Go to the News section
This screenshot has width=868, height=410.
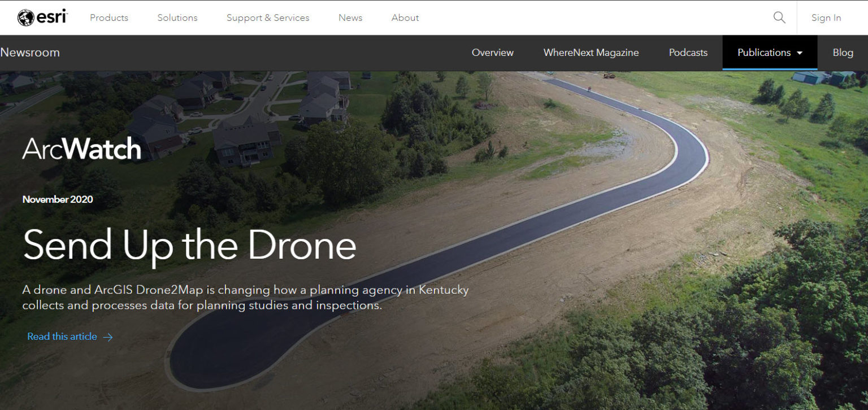(x=350, y=18)
